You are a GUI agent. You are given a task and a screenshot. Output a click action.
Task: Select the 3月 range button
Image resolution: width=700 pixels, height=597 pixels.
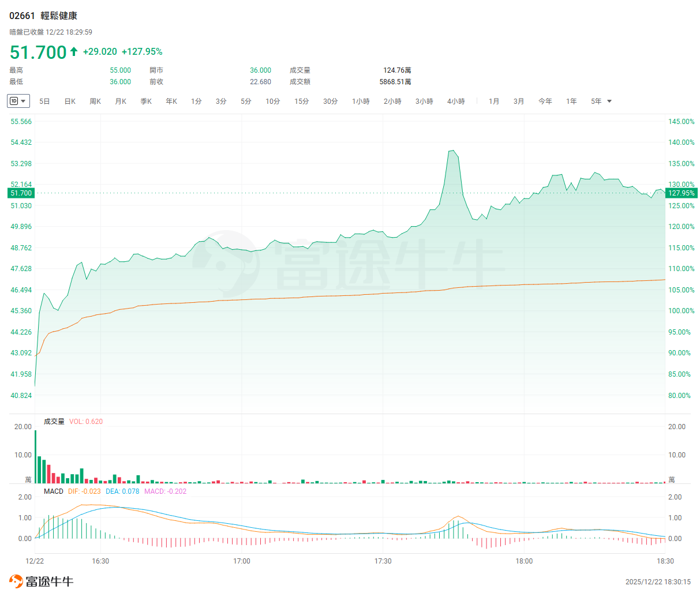[519, 102]
